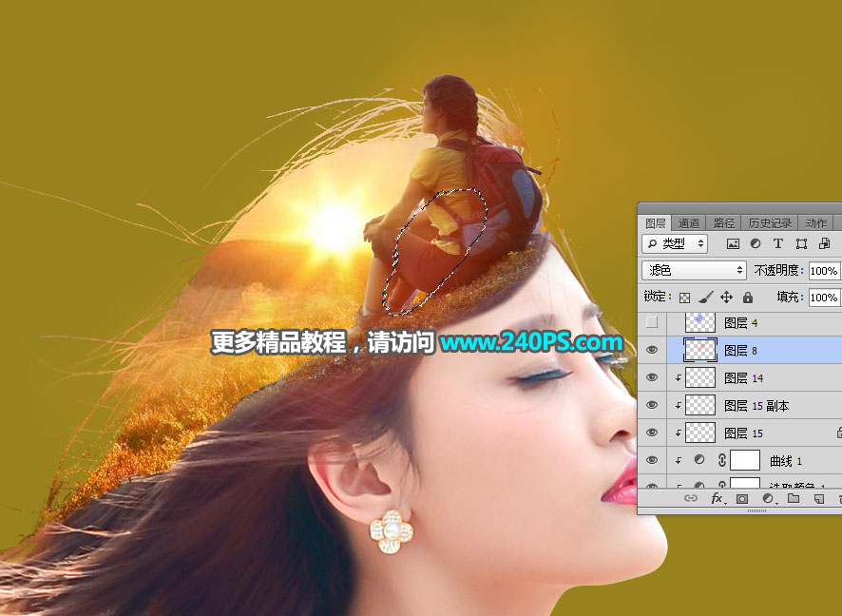Filter layers by shape layer icon

point(801,243)
